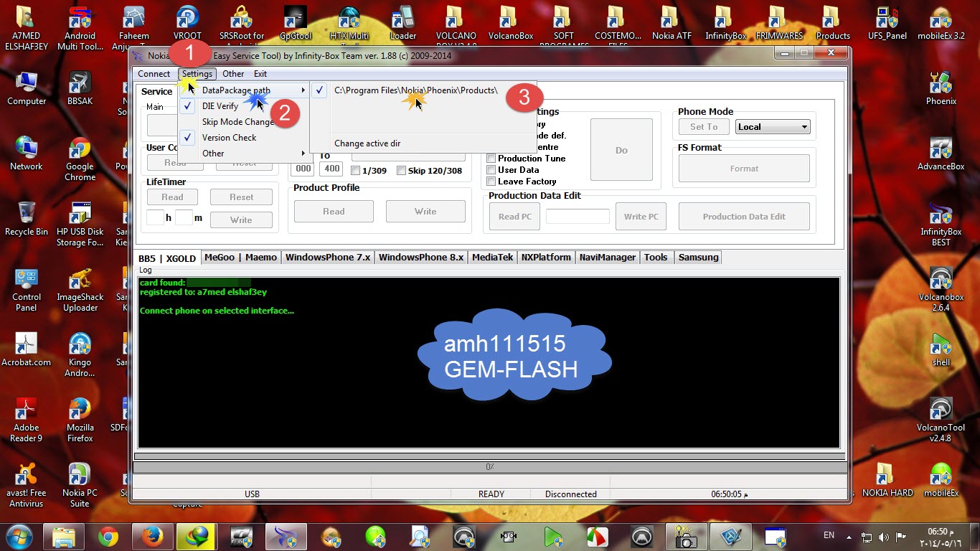980x551 pixels.
Task: Select the shell desktop icon
Action: pyautogui.click(x=941, y=350)
